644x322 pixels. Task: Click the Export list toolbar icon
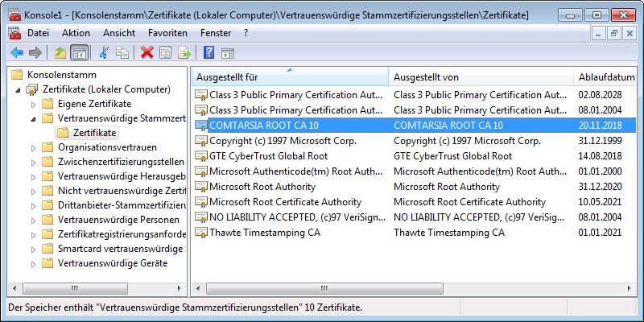(184, 52)
